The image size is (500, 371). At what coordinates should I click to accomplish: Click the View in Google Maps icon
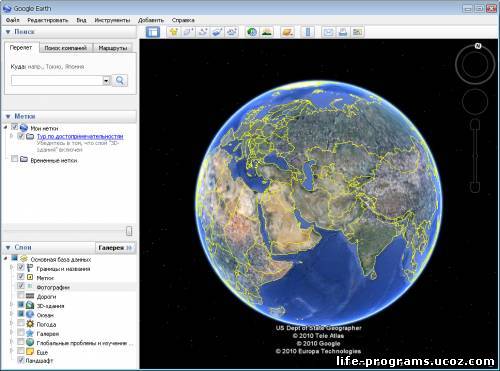point(357,32)
